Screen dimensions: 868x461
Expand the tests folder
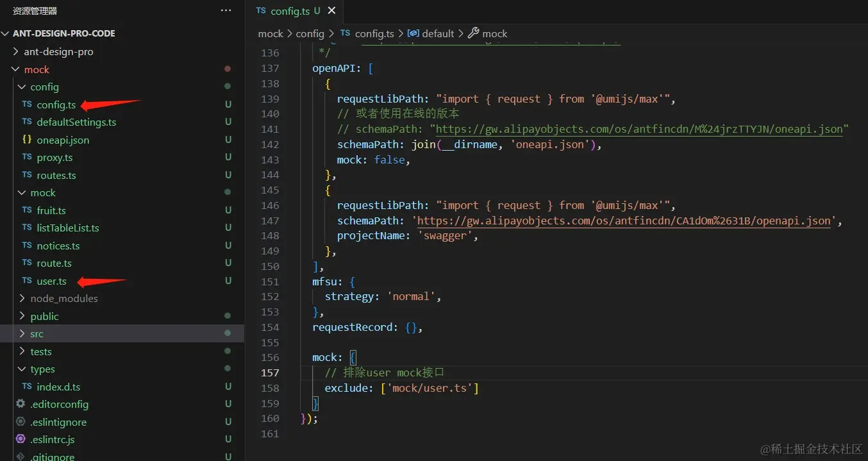[x=22, y=351]
